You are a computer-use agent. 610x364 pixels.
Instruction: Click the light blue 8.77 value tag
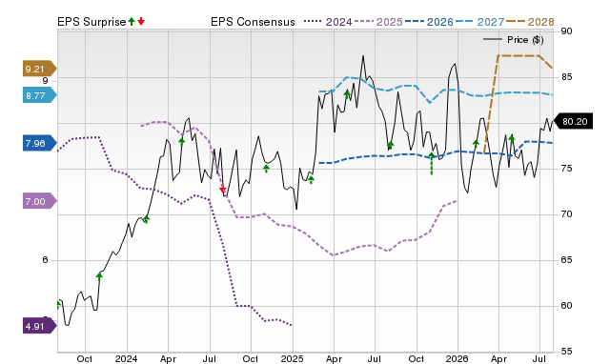39,95
